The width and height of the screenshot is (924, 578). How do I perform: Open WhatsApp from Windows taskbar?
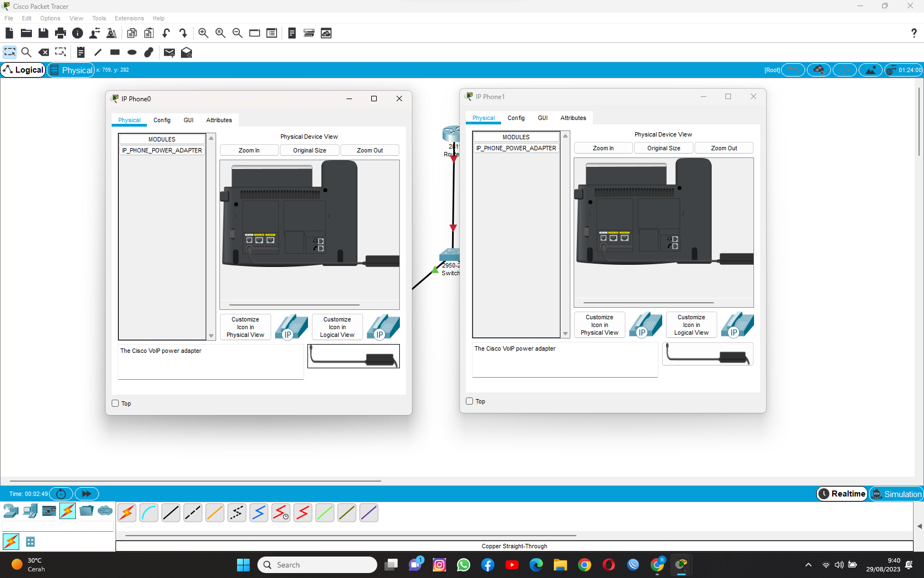[x=464, y=565]
